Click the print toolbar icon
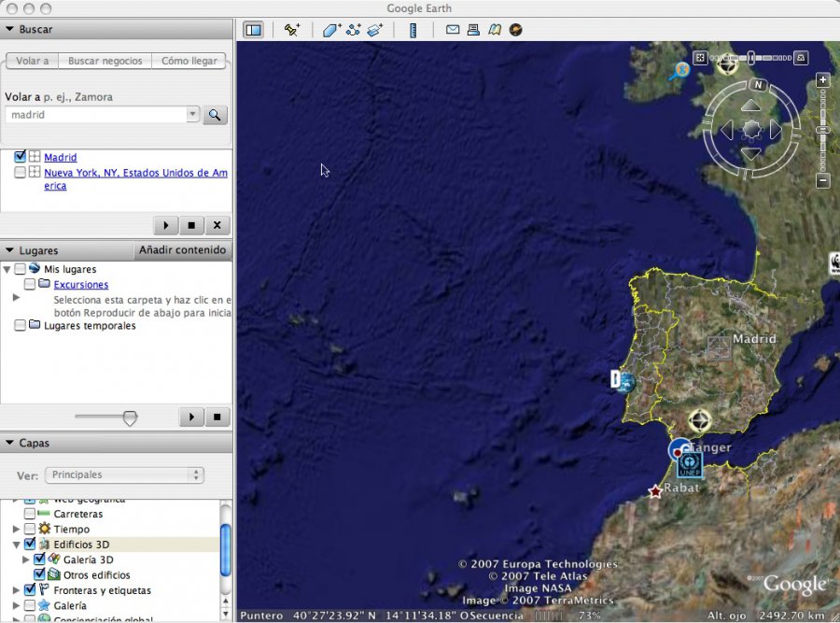The image size is (840, 623). click(x=473, y=30)
